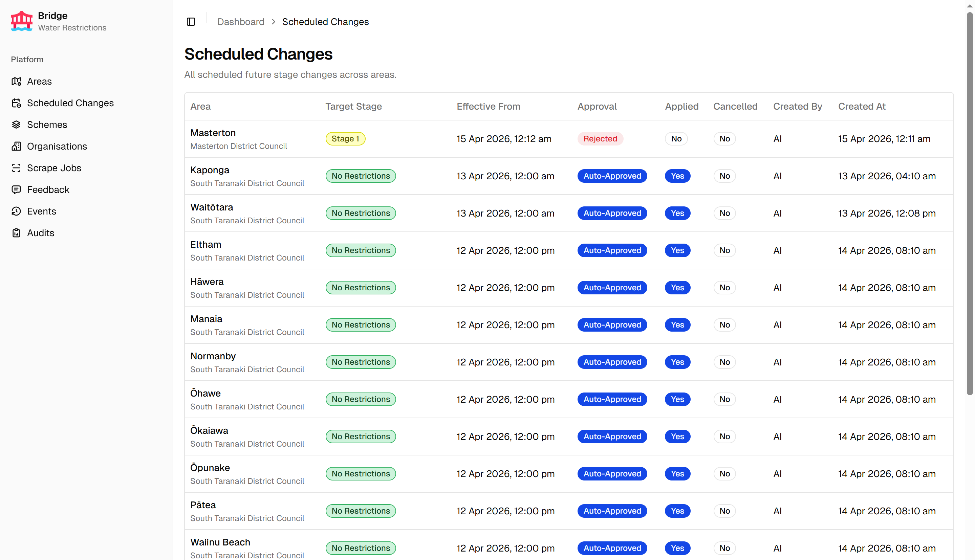Click the Scrape Jobs scan icon
Viewport: 975px width, 560px height.
click(16, 168)
